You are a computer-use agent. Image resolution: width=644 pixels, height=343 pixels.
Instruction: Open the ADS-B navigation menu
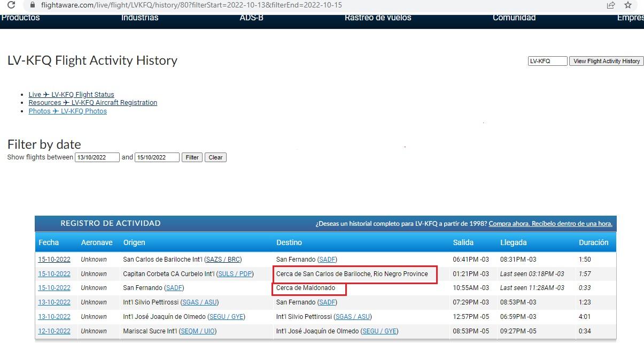251,18
